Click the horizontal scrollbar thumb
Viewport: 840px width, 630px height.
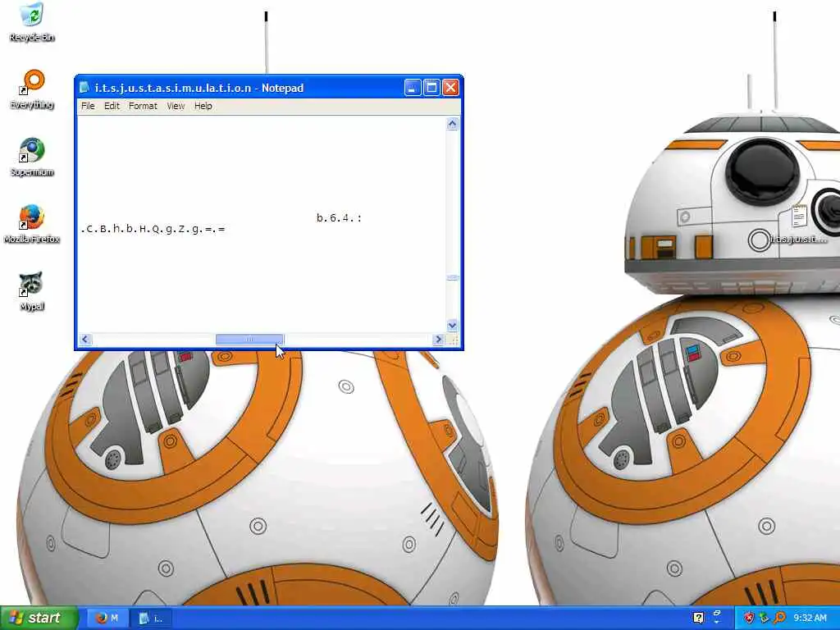click(x=249, y=339)
